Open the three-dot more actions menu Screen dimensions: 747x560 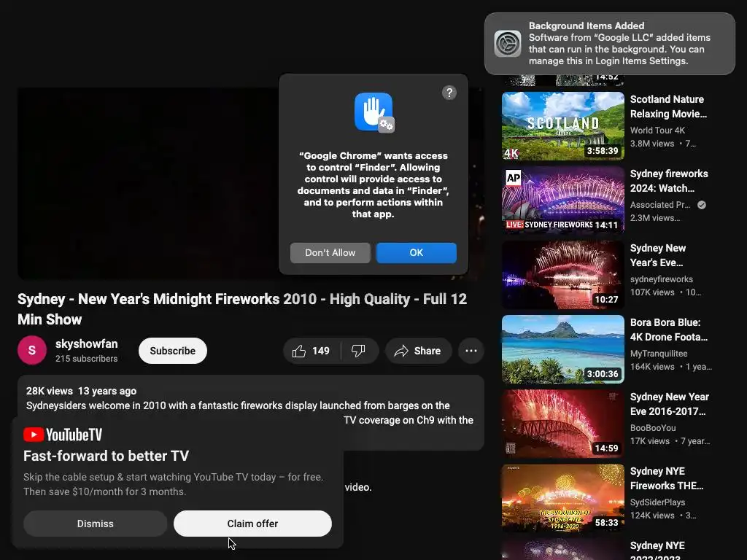(471, 351)
